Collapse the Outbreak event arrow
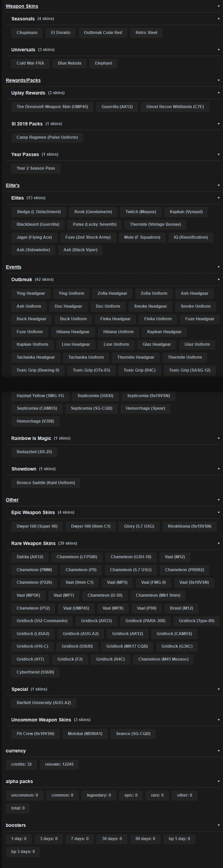The image size is (223, 868). [x=219, y=279]
